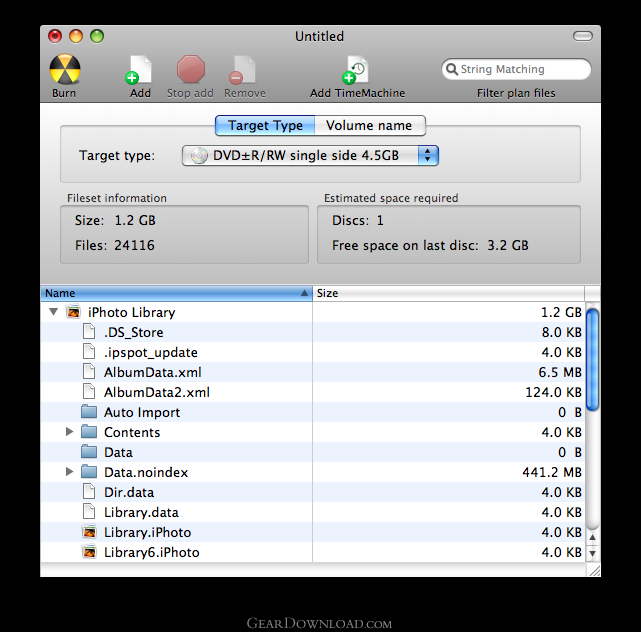Click the Dir.data file icon
This screenshot has height=632, width=641.
[x=89, y=492]
